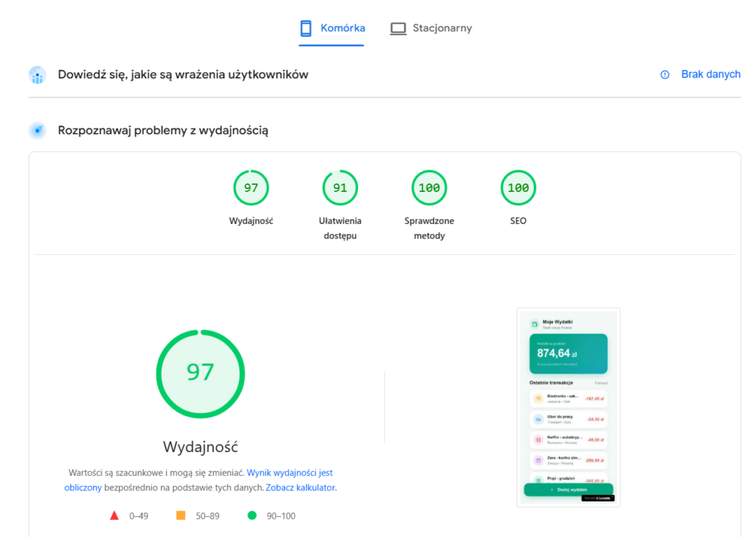Viewport: 756px width, 537px height.
Task: Click the Zara purchase transaction icon
Action: (539, 459)
